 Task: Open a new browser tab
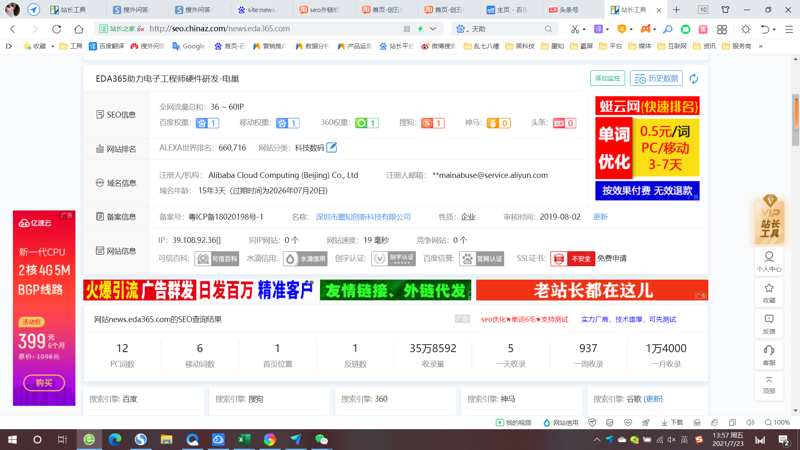point(677,10)
